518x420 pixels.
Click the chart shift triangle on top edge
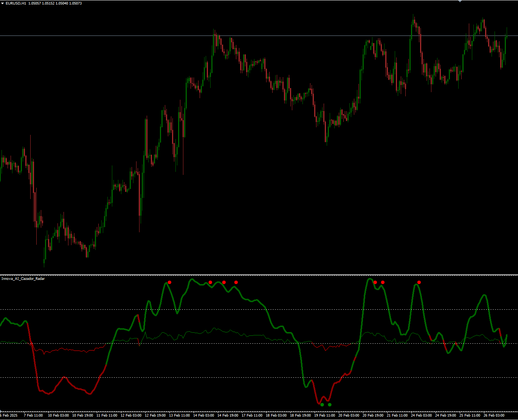(460, 1)
